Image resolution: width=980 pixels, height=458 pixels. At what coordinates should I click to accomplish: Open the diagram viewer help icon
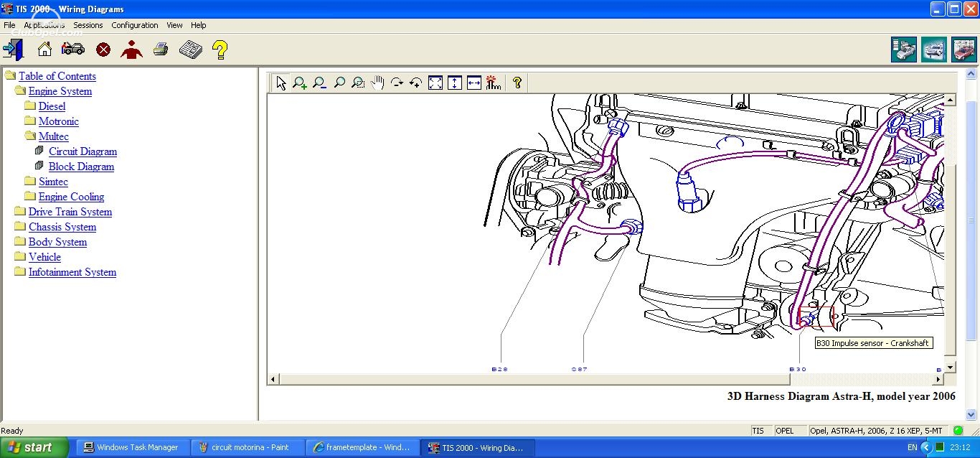(x=517, y=83)
